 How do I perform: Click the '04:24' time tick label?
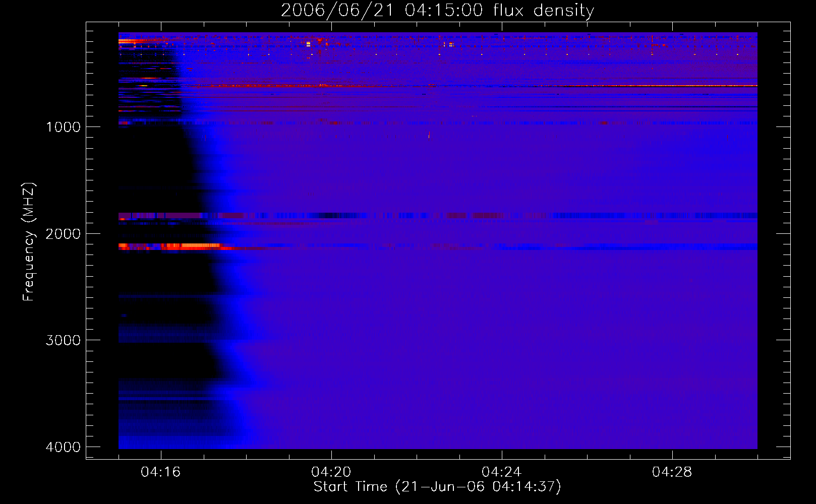pyautogui.click(x=502, y=472)
